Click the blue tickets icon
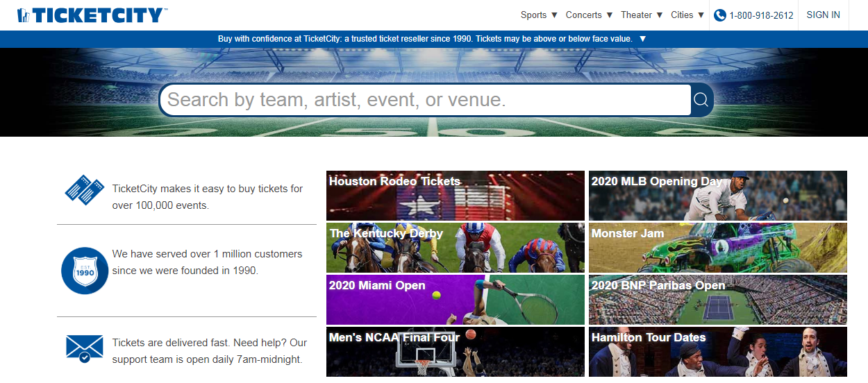The width and height of the screenshot is (868, 383). point(84,189)
